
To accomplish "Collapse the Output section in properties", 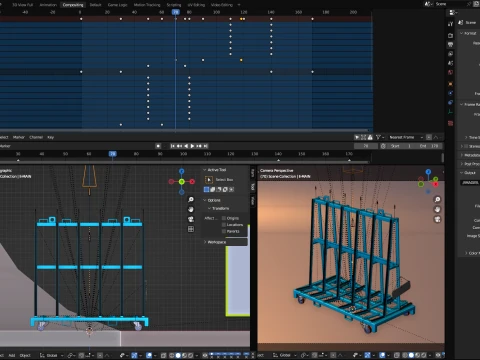I will [468, 173].
